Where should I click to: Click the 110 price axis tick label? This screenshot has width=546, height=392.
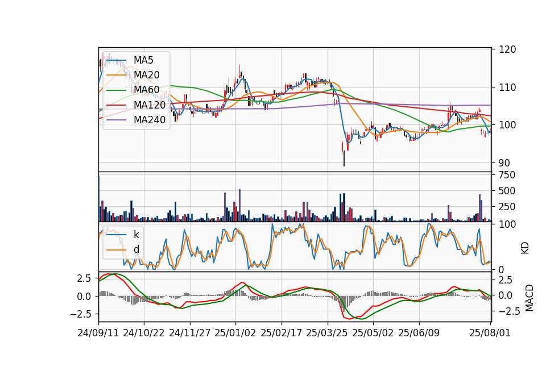point(507,87)
